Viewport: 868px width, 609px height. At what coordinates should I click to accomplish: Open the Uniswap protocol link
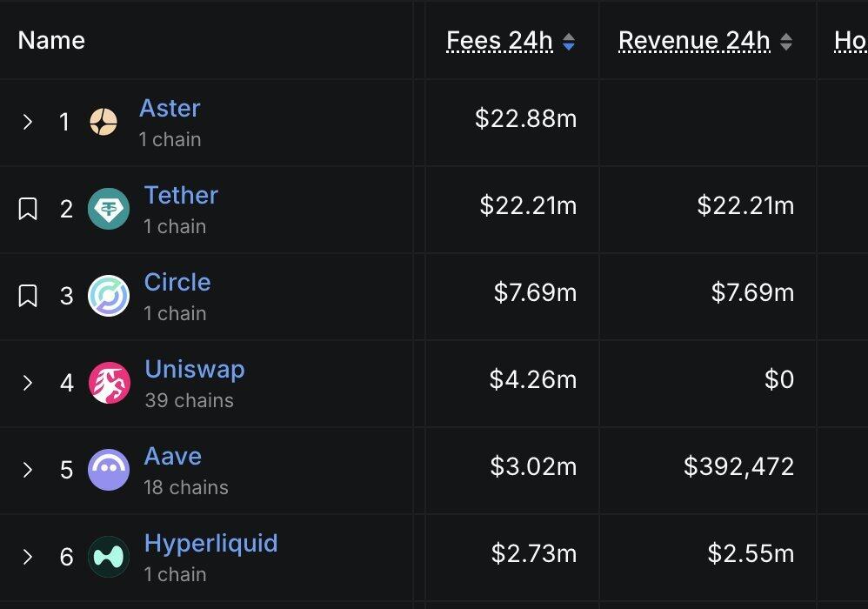click(194, 369)
